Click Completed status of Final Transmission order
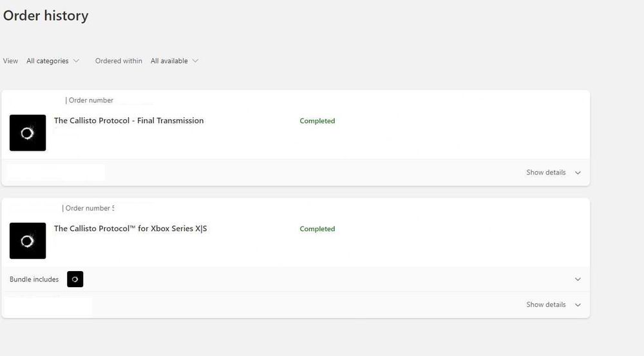This screenshot has height=356, width=644. (x=317, y=121)
